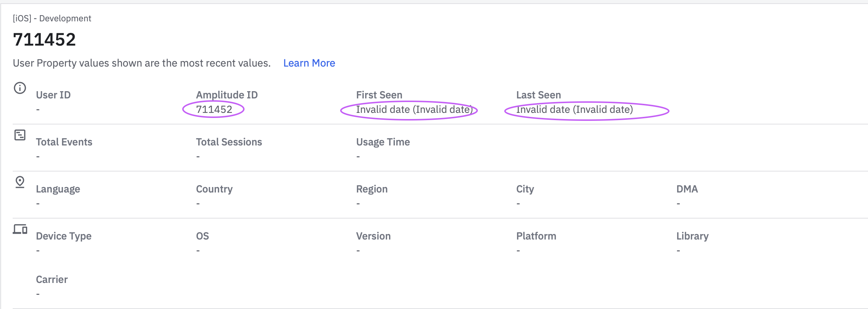Click the Amplitude ID value 711452
868x309 pixels.
point(214,109)
